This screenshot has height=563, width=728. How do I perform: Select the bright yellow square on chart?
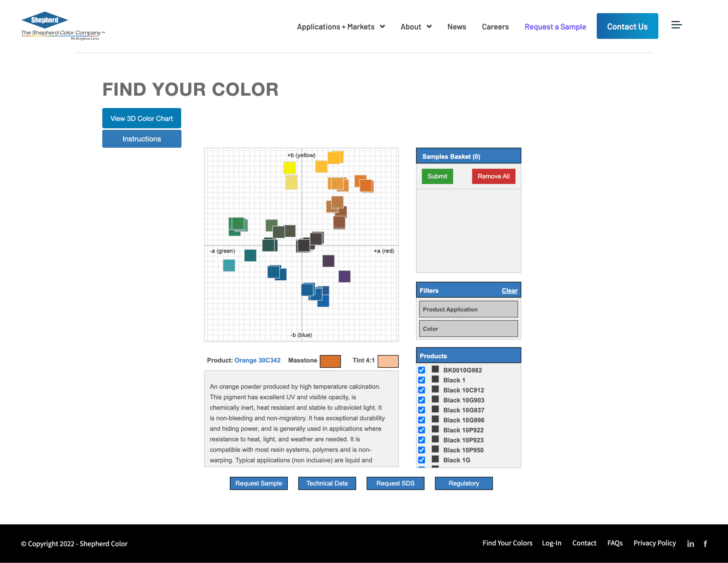tap(289, 168)
